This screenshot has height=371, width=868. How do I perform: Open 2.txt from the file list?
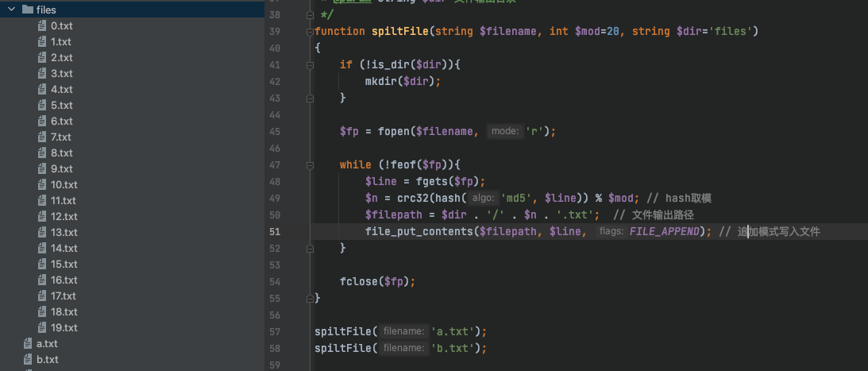[61, 57]
